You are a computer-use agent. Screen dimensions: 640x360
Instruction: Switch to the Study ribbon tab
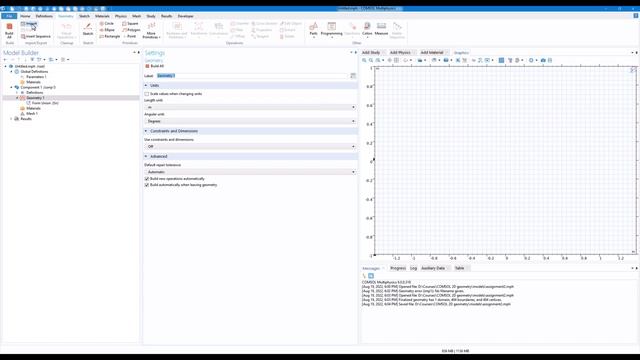(x=151, y=16)
